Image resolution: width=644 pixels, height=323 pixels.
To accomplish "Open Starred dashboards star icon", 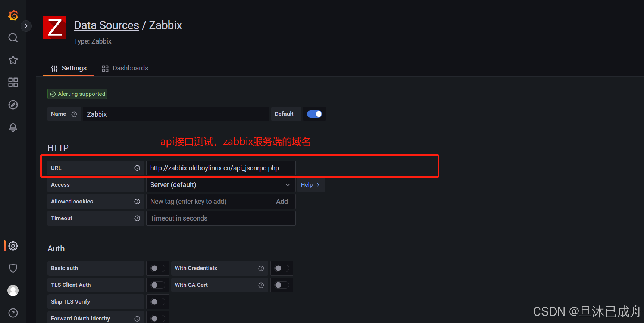I will [13, 60].
